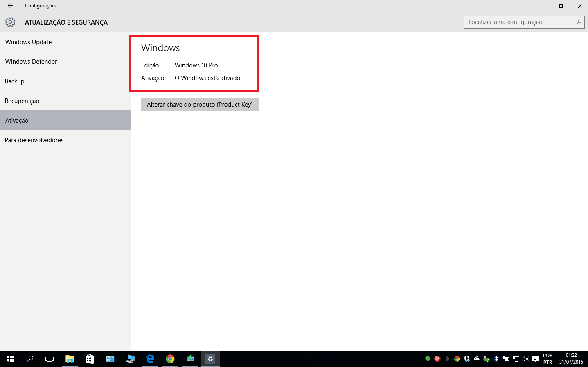Click the volume speaker tray icon
Screen dimensions: 588x367
(525, 359)
